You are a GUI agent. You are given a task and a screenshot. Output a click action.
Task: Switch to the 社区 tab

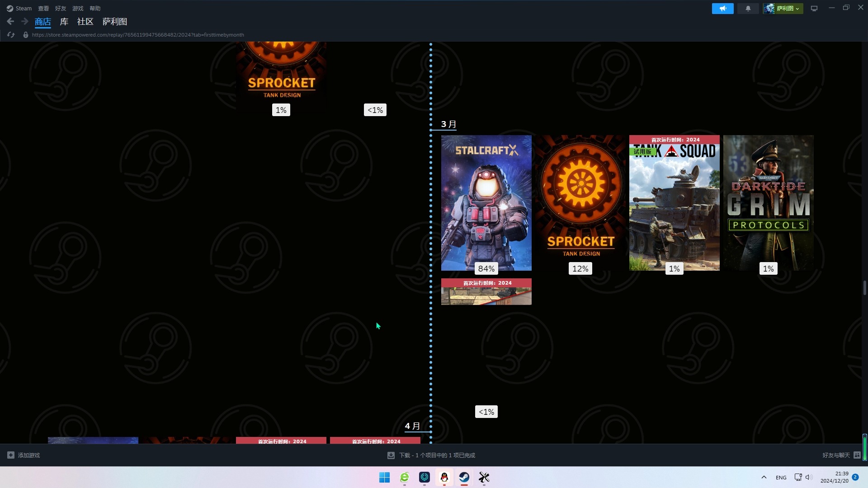coord(85,22)
